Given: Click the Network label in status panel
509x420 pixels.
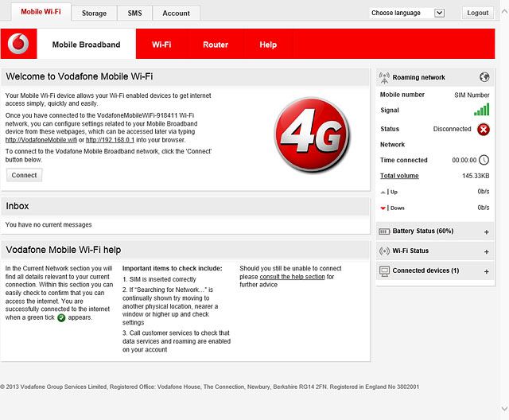Looking at the screenshot, I should (392, 145).
